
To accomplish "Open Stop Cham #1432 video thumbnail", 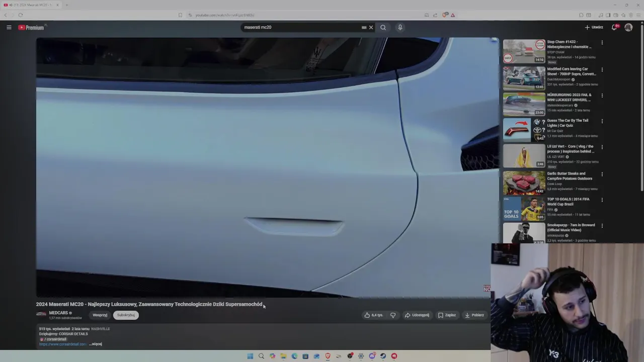I will (x=524, y=51).
